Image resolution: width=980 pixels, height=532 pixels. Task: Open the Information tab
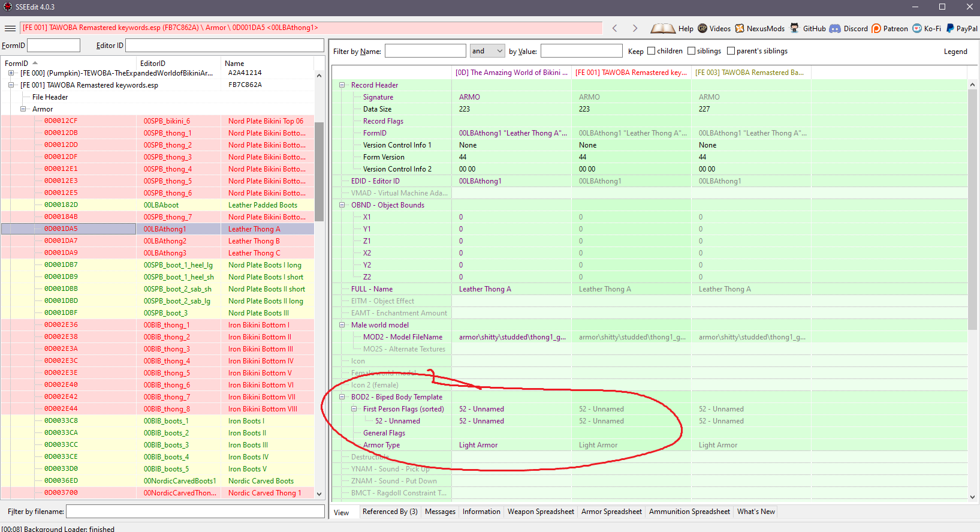(x=481, y=512)
